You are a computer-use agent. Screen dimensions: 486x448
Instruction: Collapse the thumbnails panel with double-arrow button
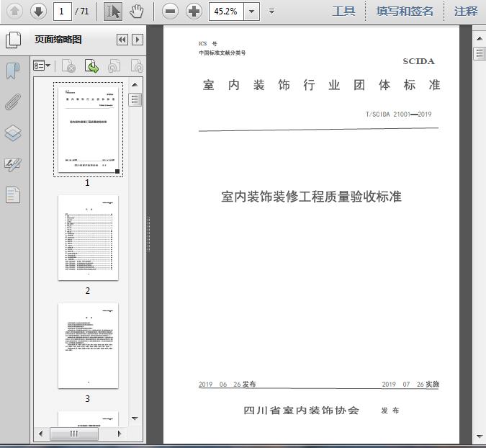[122, 40]
